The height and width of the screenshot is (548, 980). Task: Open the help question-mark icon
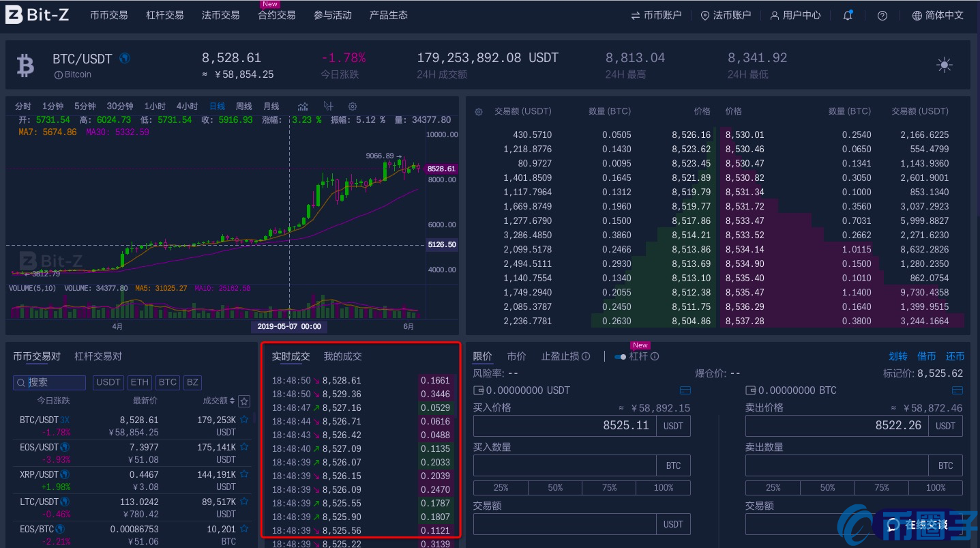[x=882, y=15]
